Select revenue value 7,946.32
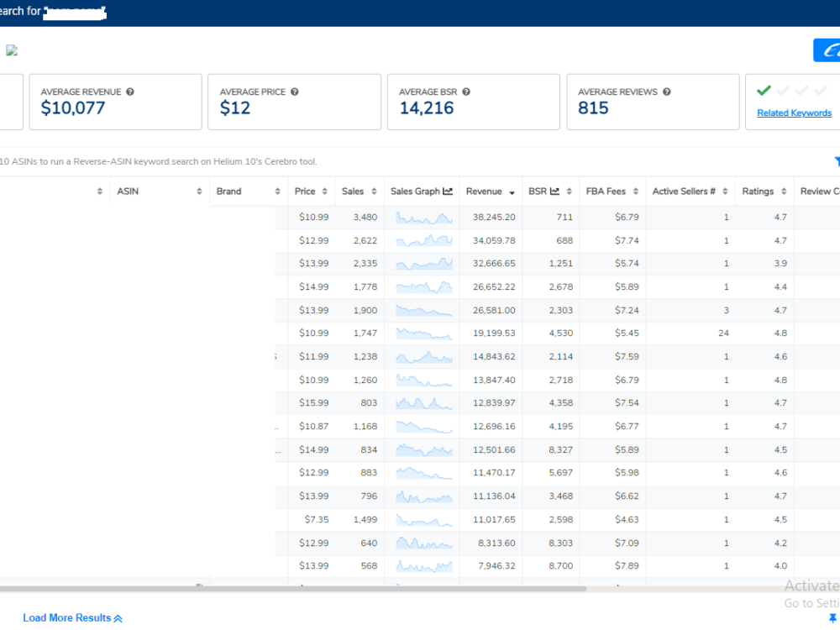This screenshot has width=840, height=630. (x=496, y=565)
